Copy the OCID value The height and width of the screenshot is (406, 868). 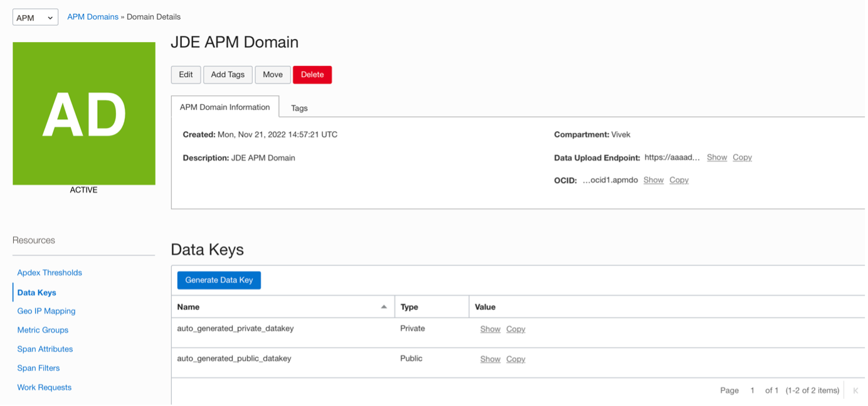[x=679, y=180]
